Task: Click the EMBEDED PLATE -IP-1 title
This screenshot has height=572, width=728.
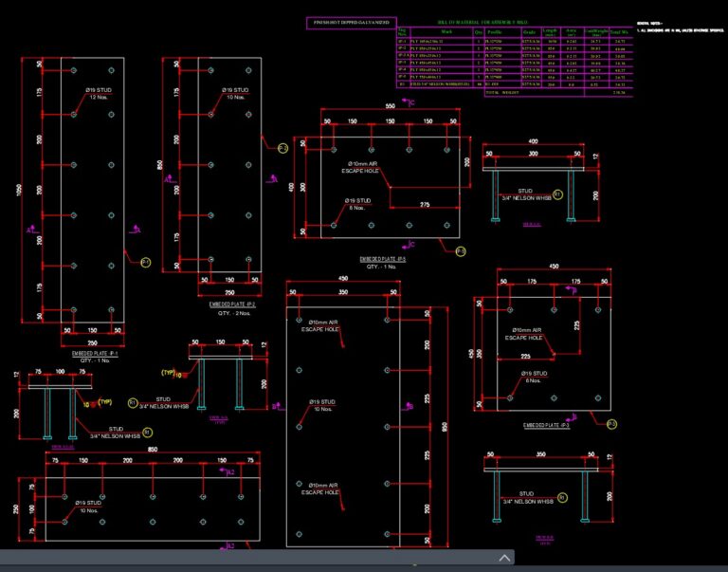Action: (x=95, y=354)
